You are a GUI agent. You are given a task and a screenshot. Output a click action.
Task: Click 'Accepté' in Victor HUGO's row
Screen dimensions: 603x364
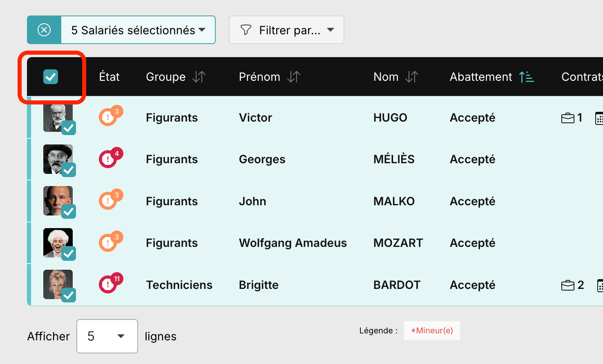[x=473, y=118]
